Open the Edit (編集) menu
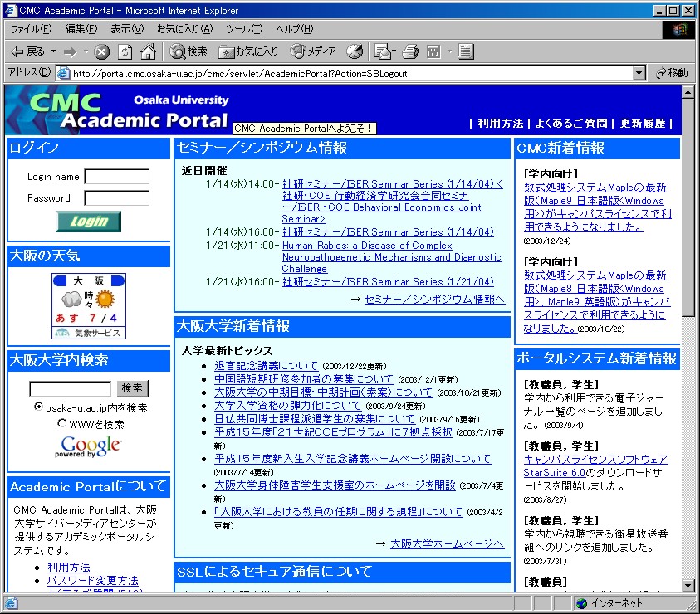The height and width of the screenshot is (614, 700). pos(81,29)
